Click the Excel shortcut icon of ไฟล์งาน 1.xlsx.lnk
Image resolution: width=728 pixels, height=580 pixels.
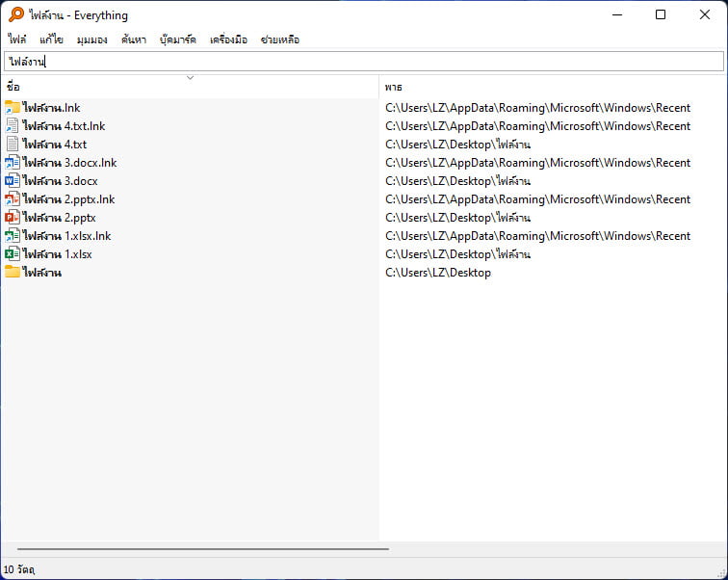(13, 236)
